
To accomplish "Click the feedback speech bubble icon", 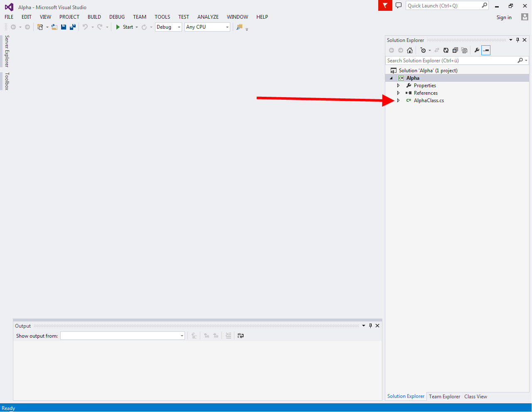I will click(x=399, y=5).
